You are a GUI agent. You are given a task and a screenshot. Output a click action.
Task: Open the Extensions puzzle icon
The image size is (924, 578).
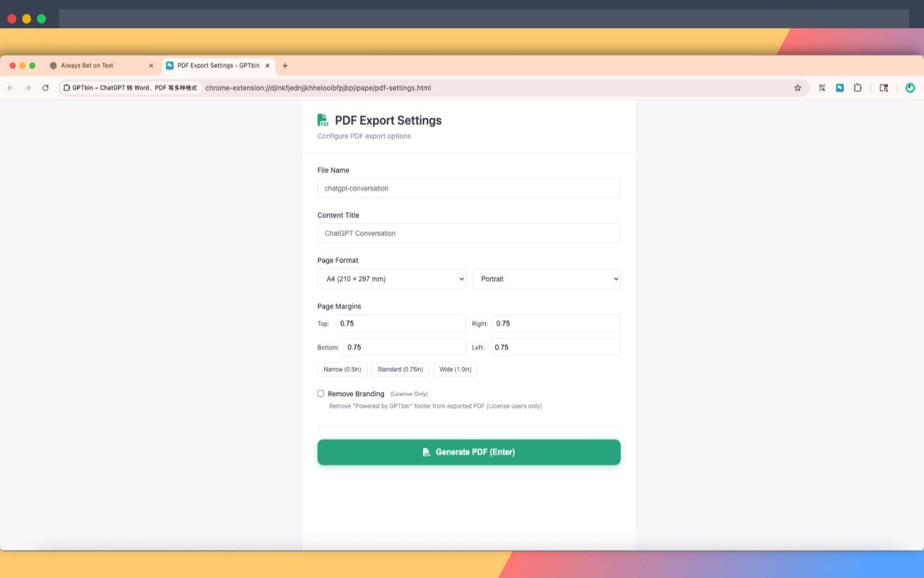(858, 87)
